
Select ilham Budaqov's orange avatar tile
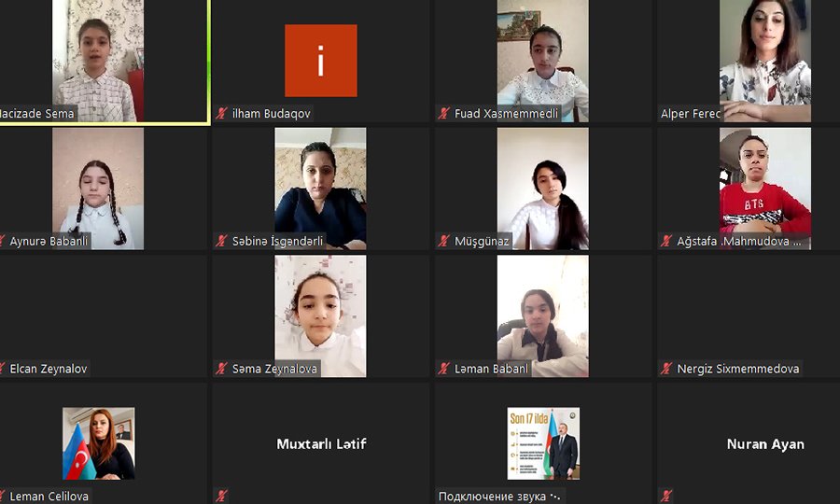click(x=320, y=61)
